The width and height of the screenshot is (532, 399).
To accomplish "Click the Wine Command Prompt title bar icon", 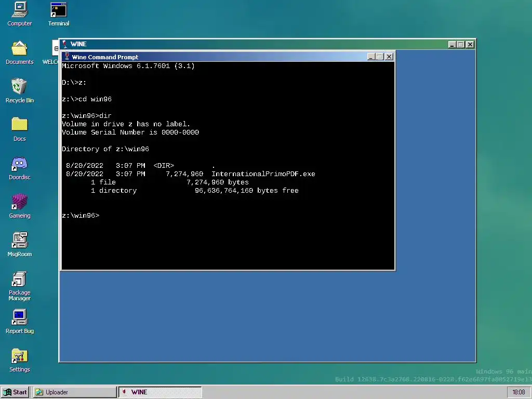I will click(67, 57).
